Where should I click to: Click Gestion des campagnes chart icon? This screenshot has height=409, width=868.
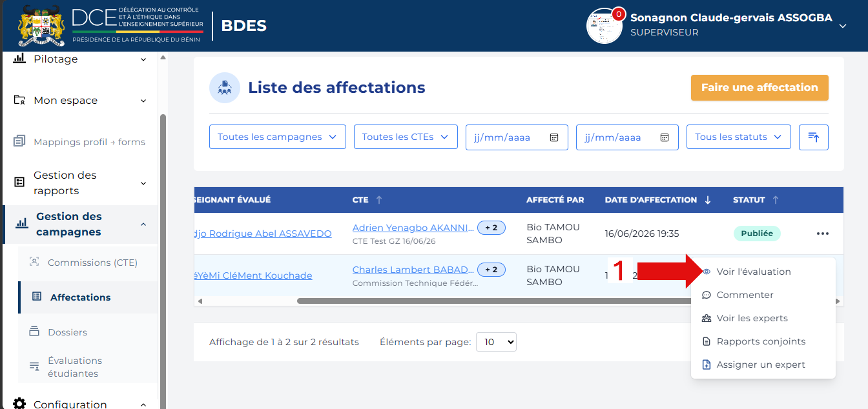point(22,224)
